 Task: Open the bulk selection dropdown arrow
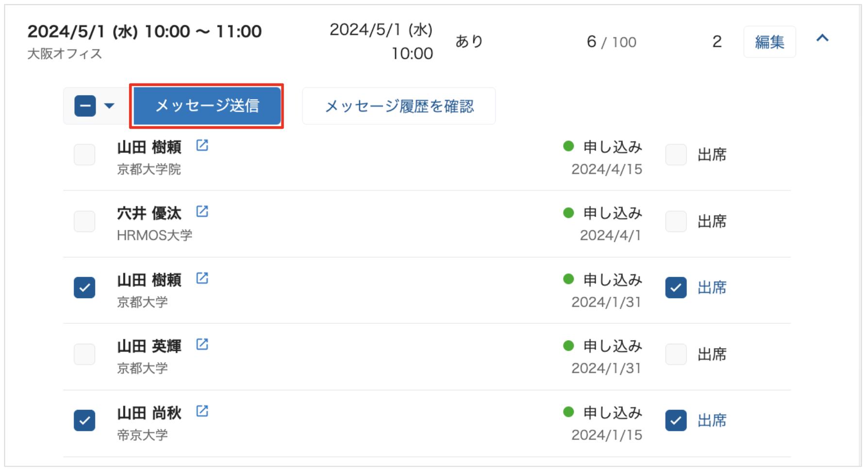tap(110, 106)
